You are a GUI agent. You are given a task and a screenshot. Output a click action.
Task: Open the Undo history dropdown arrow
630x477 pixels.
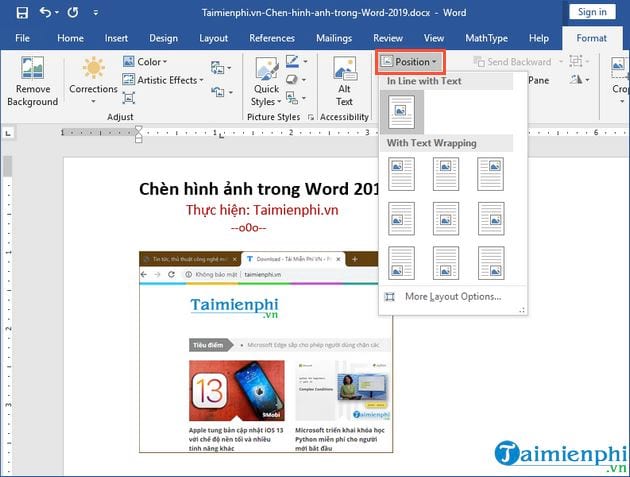click(57, 12)
